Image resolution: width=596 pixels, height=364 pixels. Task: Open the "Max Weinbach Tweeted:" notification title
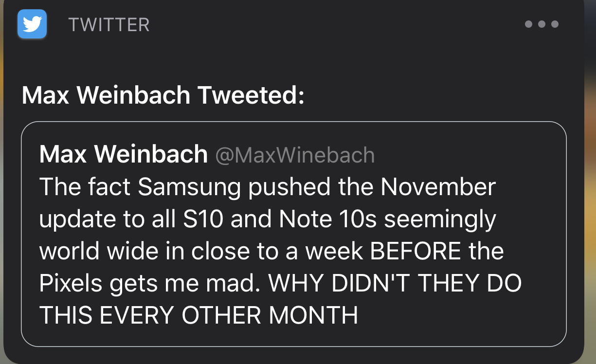[163, 94]
